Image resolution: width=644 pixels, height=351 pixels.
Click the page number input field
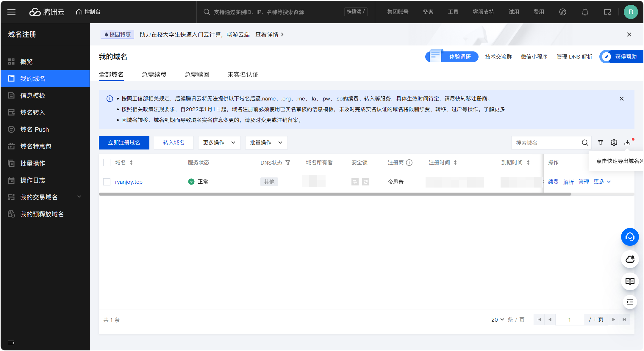[x=570, y=319]
